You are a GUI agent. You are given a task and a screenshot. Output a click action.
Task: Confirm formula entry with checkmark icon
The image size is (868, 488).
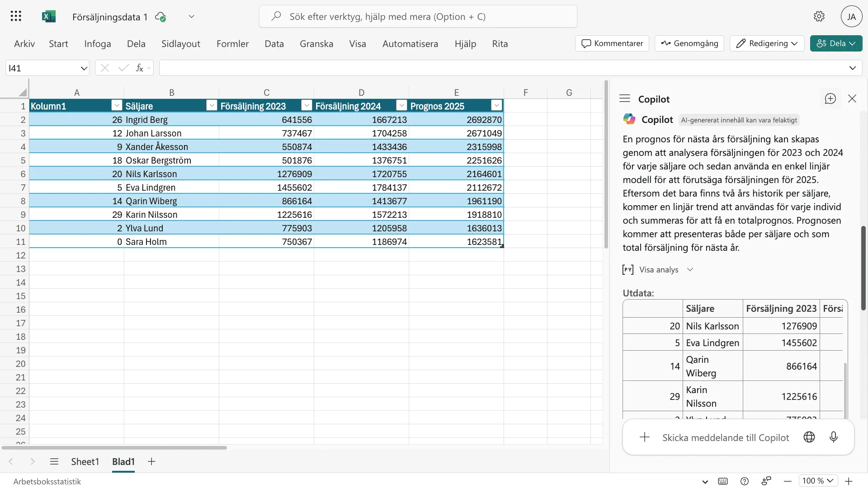123,68
